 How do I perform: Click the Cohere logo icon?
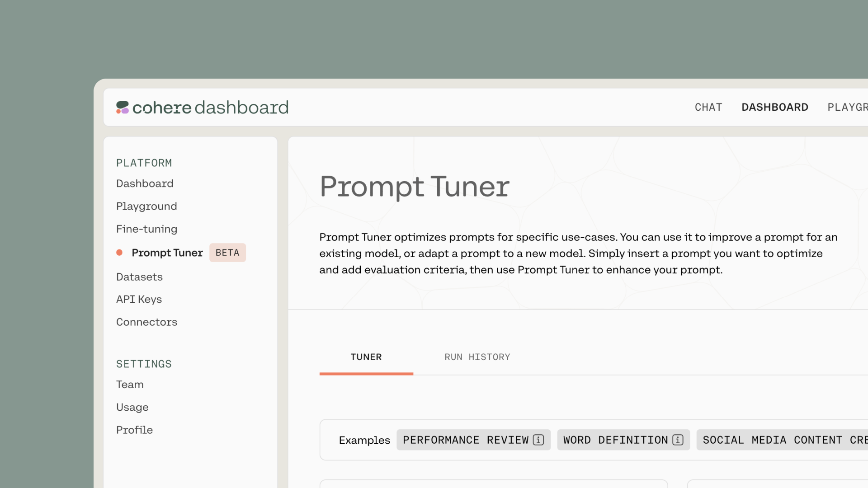[122, 107]
